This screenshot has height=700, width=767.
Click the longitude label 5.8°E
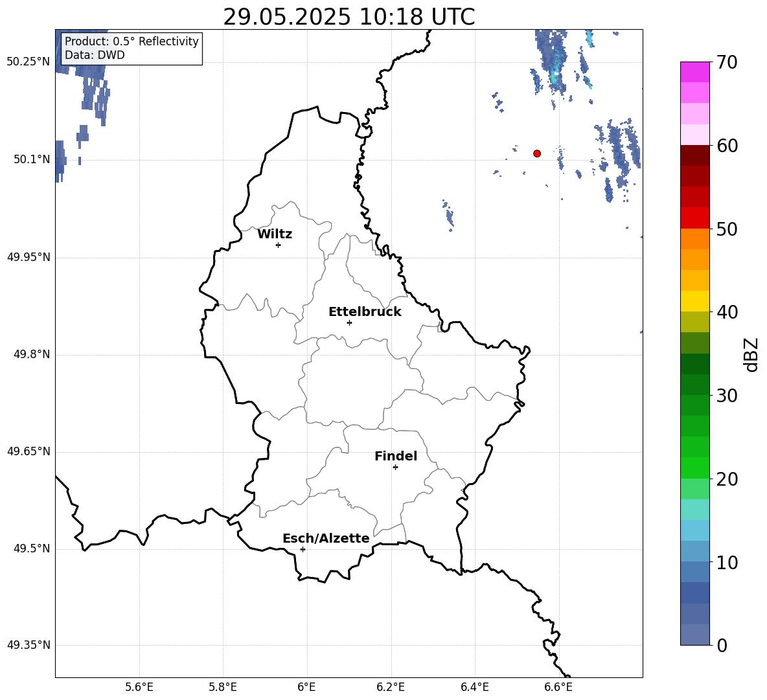[x=223, y=687]
